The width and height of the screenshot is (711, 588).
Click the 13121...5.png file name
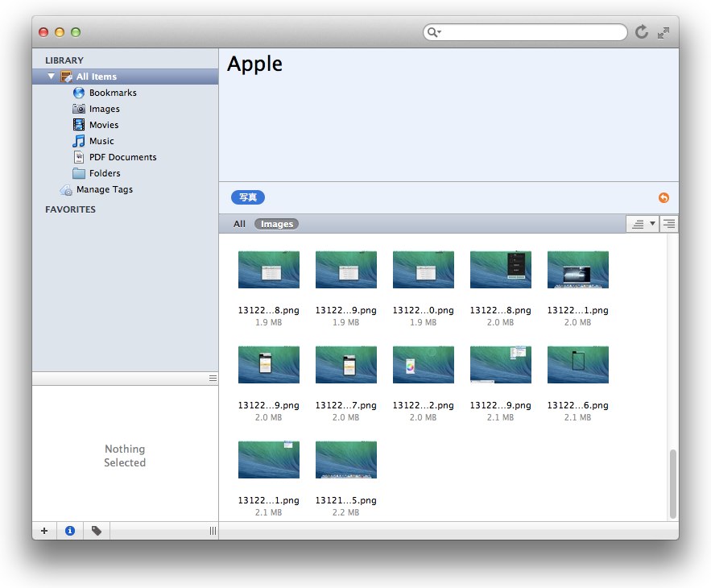pyautogui.click(x=346, y=500)
